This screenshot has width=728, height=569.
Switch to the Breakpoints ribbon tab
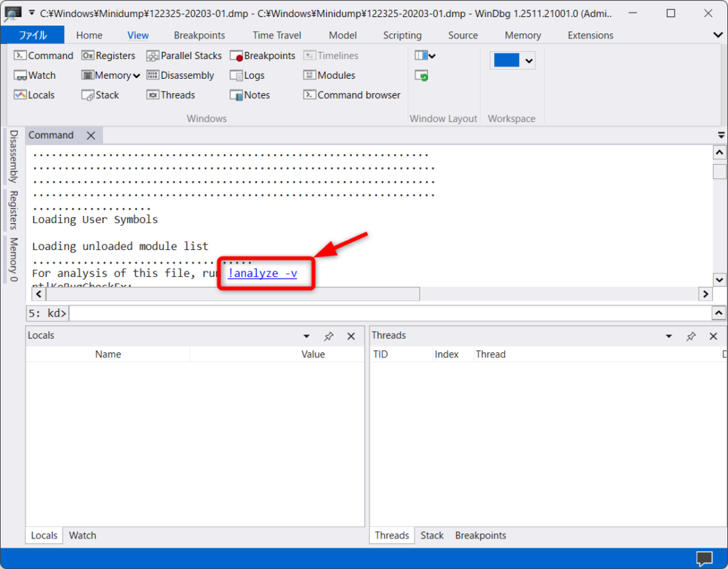click(199, 36)
